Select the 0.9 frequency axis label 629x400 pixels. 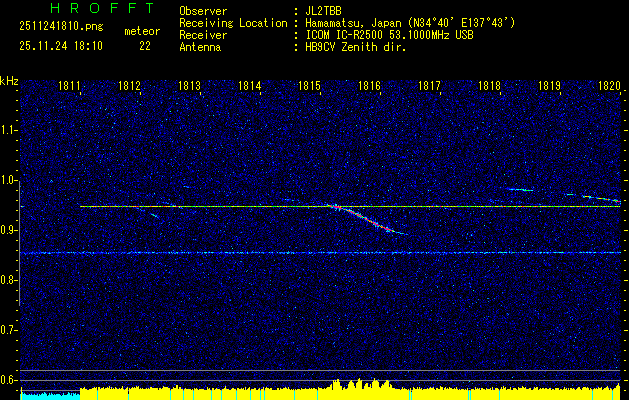9,230
